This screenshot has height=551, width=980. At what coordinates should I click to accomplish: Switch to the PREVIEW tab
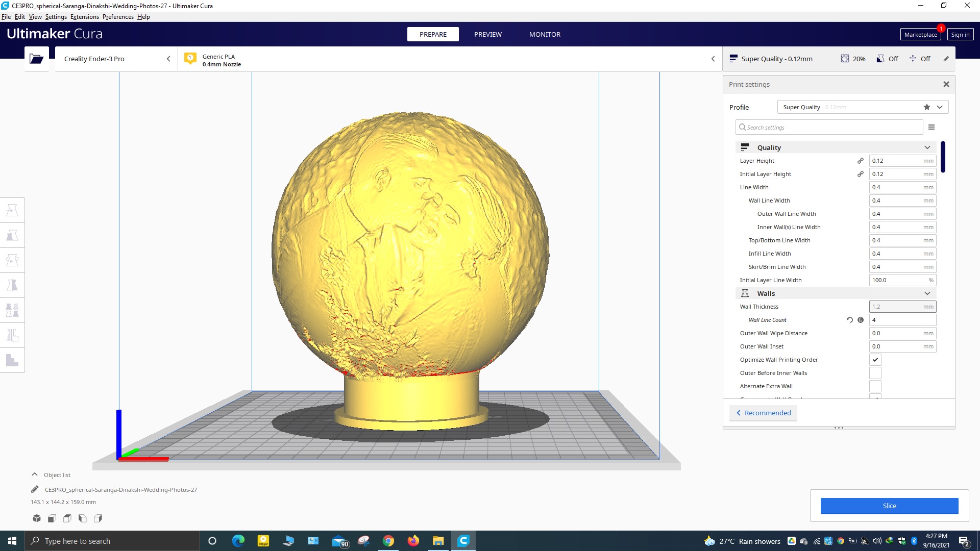(x=487, y=34)
